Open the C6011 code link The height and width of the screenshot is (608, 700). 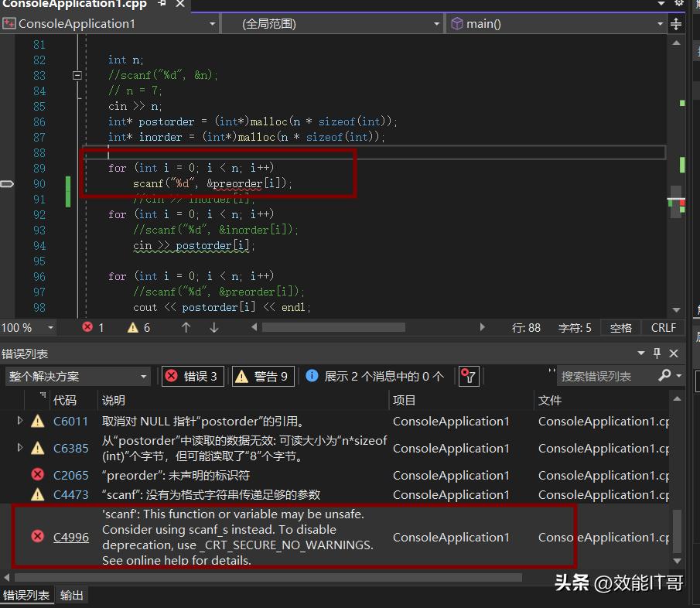[70, 422]
